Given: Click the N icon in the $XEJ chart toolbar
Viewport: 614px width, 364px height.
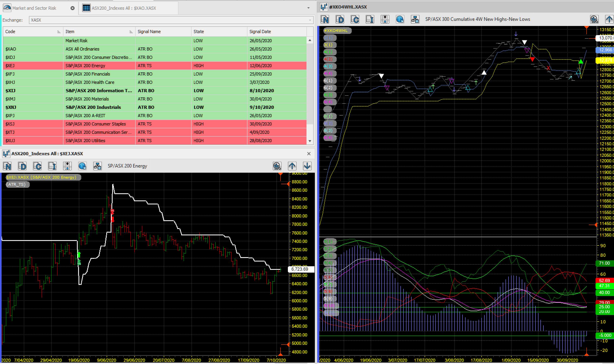Looking at the screenshot, I should 7,166.
